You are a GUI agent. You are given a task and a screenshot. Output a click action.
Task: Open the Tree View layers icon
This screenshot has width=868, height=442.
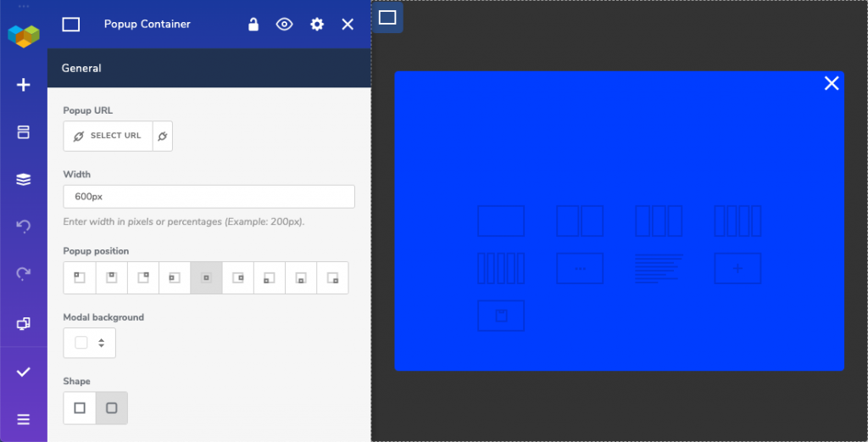pos(23,180)
